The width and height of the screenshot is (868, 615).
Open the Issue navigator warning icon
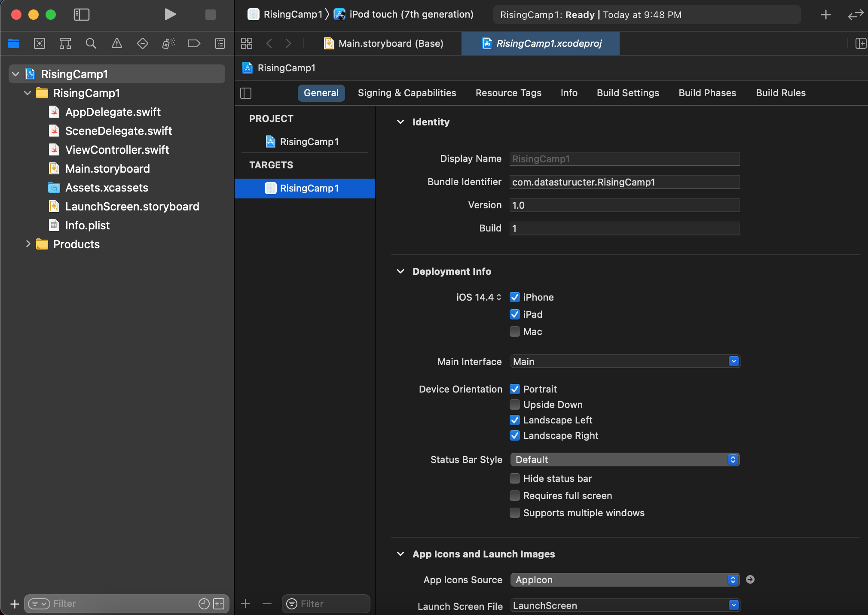(x=116, y=43)
